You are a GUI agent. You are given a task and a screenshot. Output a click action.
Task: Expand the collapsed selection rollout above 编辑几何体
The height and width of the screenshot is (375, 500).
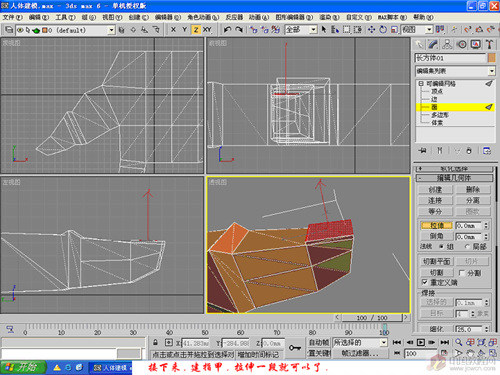point(454,169)
